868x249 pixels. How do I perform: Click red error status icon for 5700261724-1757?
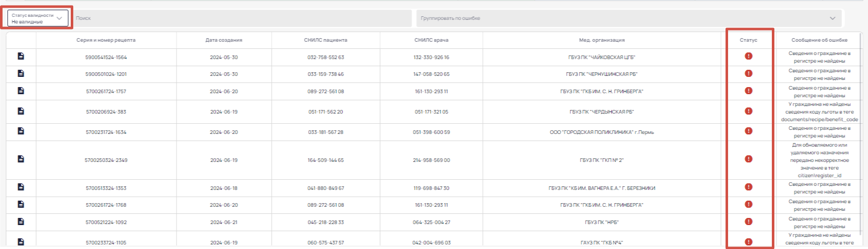(x=748, y=91)
